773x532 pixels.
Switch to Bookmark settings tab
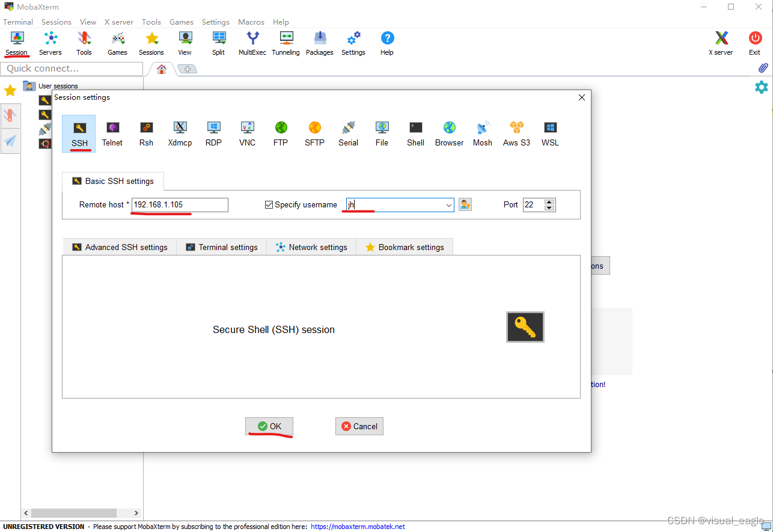pyautogui.click(x=405, y=247)
